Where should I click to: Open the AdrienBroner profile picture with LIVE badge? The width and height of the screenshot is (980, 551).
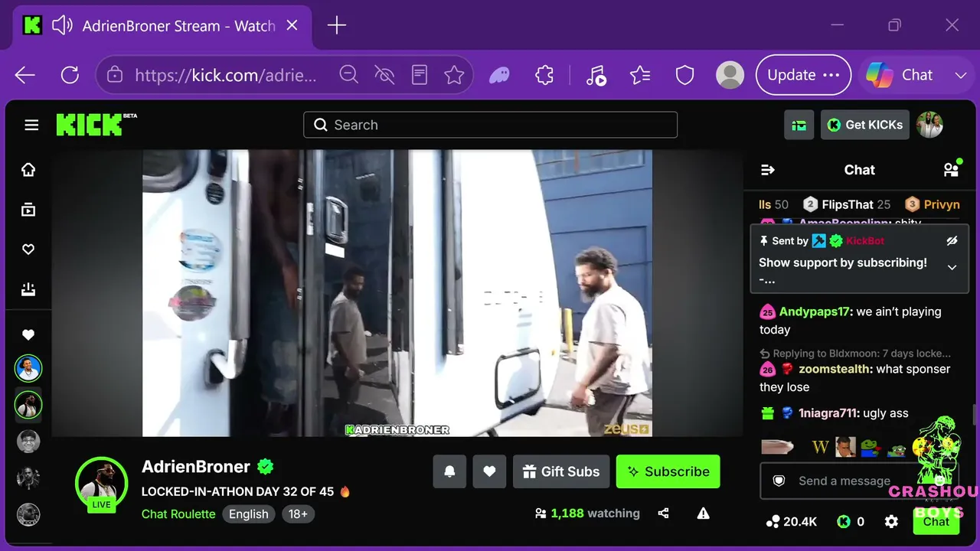pyautogui.click(x=101, y=484)
